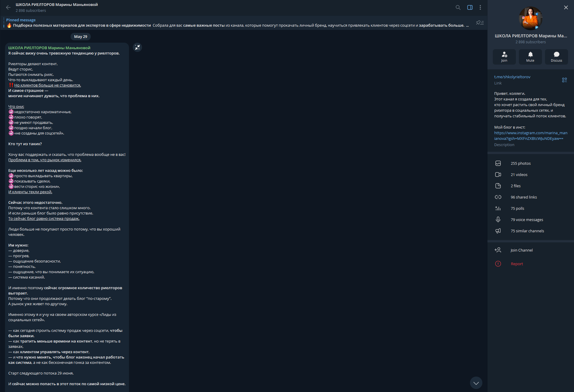Viewport: 574px width, 392px height.
Task: Click underlined 'И клиенты текли рекой.'
Action: (x=30, y=192)
